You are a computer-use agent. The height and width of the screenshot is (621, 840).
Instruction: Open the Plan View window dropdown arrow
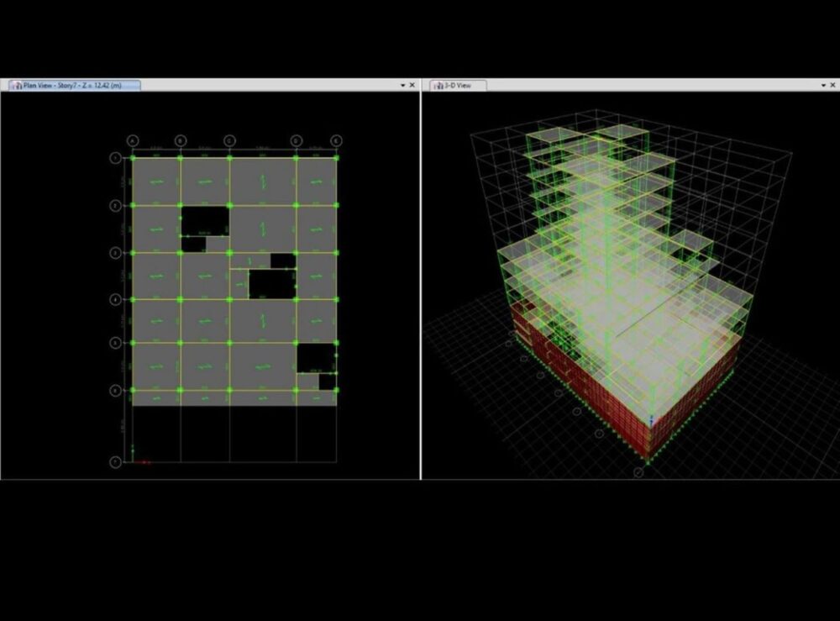(x=402, y=85)
